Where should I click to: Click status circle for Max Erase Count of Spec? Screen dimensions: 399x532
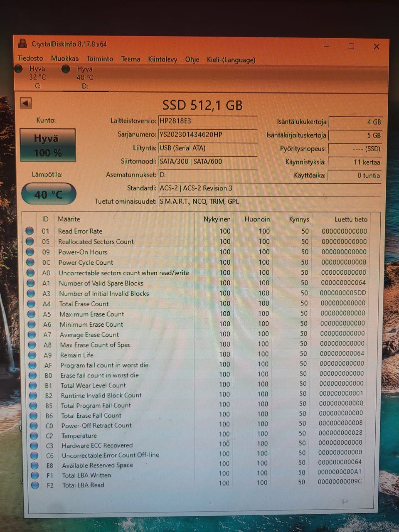pyautogui.click(x=32, y=345)
